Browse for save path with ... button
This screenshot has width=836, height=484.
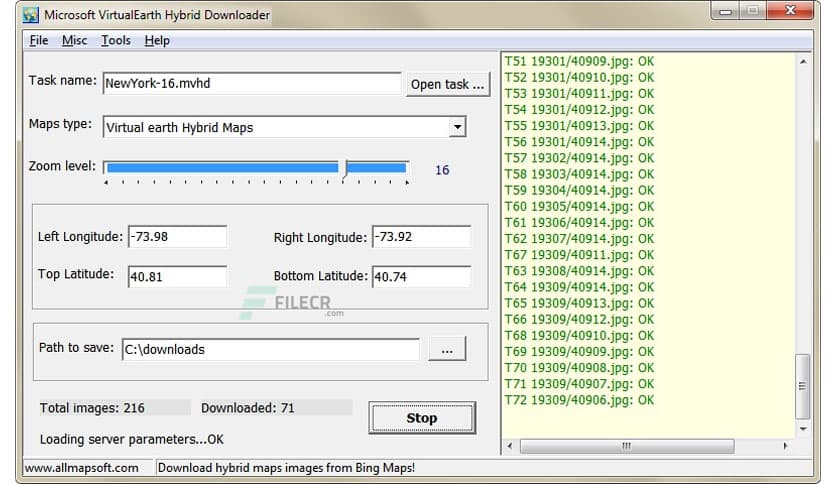[x=447, y=349]
